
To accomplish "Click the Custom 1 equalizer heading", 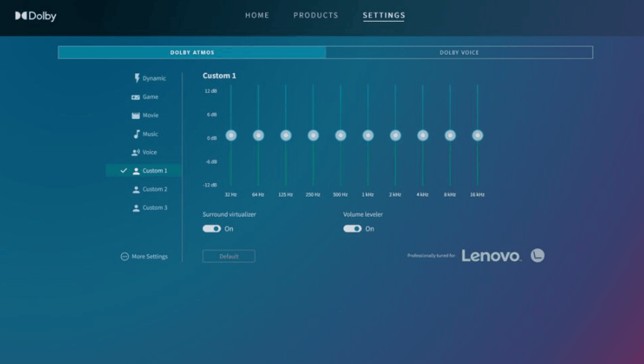I will [220, 75].
